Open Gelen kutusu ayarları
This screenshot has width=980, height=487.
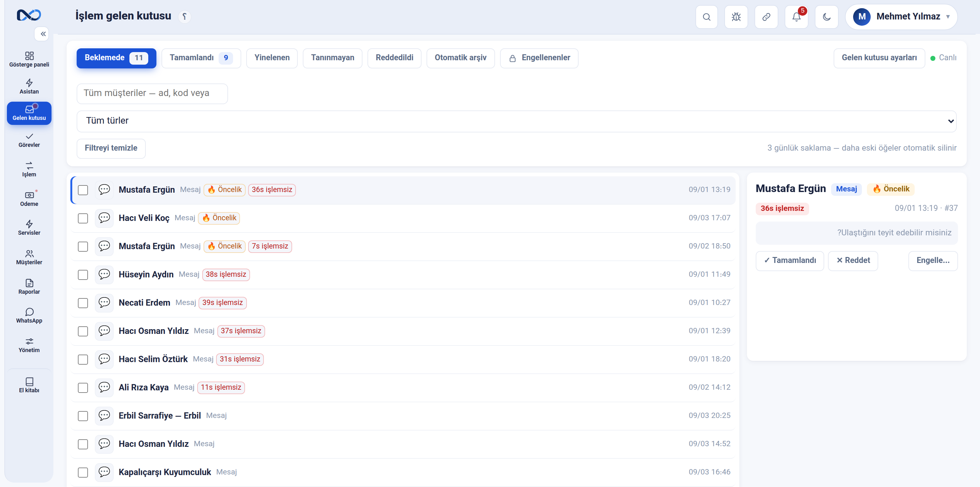(x=879, y=58)
